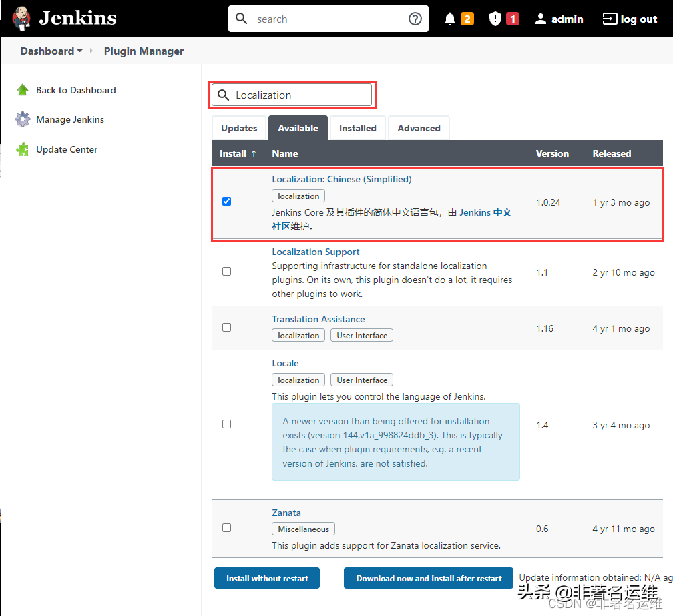Click inside the Localization search field
673x616 pixels.
294,95
